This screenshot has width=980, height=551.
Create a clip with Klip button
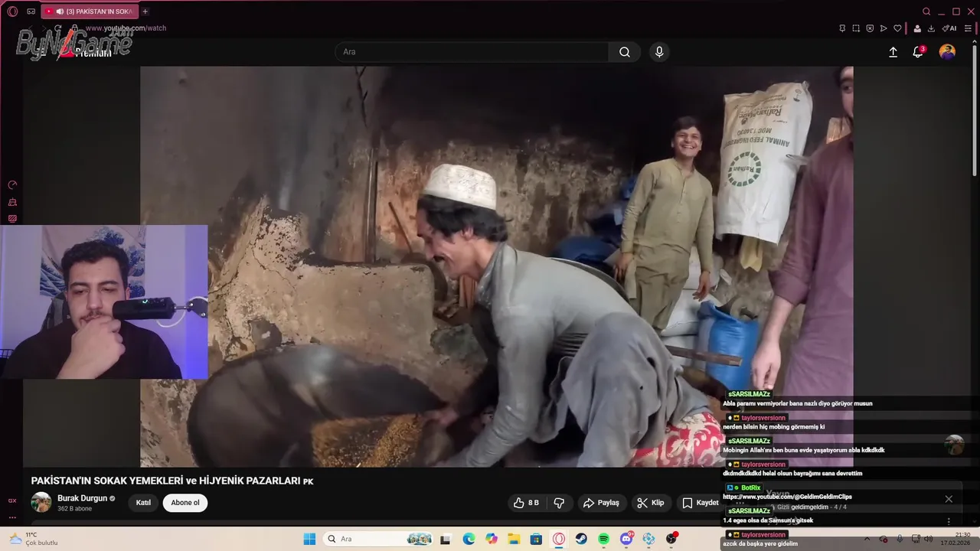pos(650,503)
